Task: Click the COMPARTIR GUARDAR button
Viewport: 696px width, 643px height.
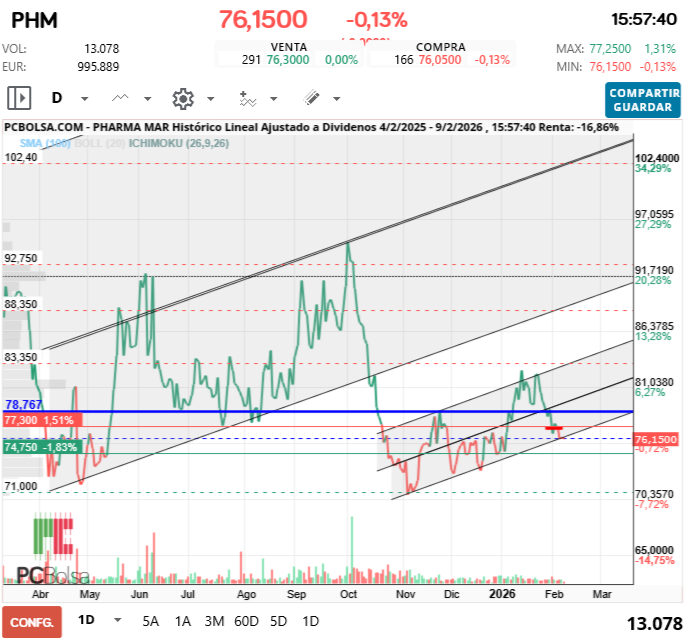Action: coord(644,99)
